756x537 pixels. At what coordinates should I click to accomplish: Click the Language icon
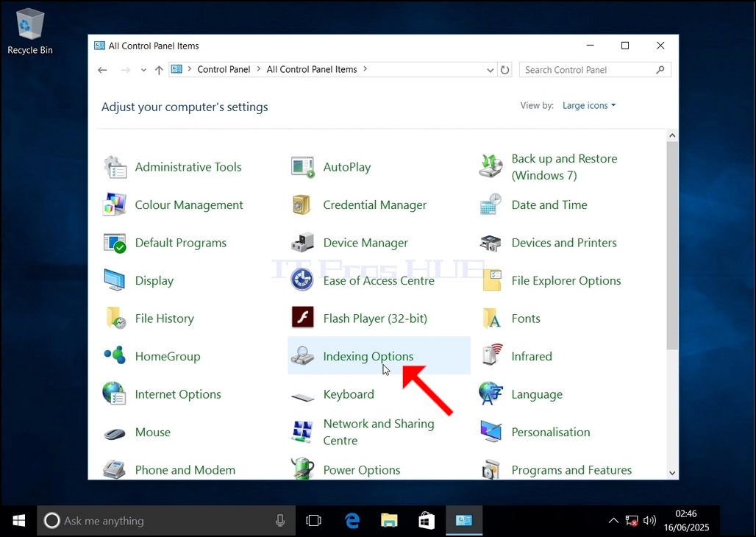[491, 394]
